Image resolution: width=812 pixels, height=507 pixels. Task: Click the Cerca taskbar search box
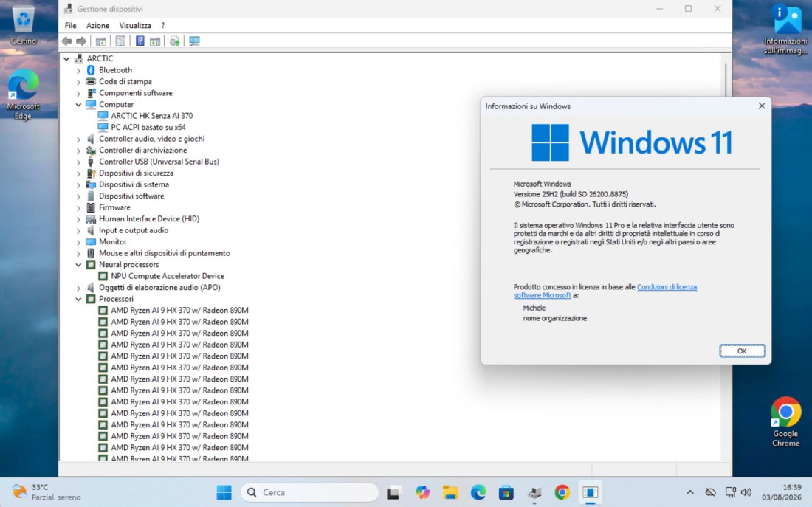(x=309, y=492)
